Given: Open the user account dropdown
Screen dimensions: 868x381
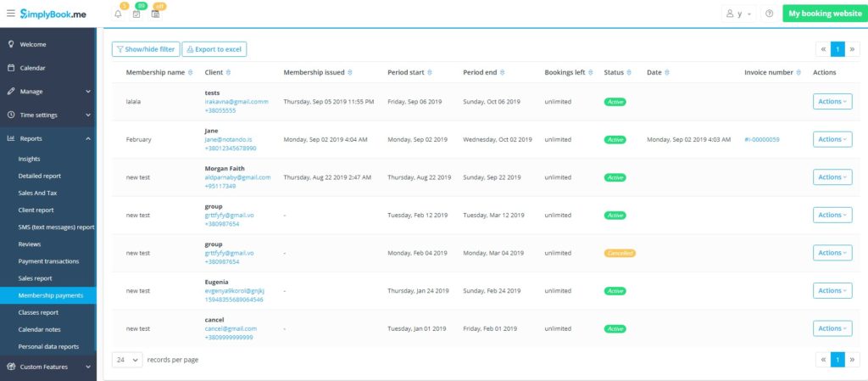Looking at the screenshot, I should coord(739,14).
